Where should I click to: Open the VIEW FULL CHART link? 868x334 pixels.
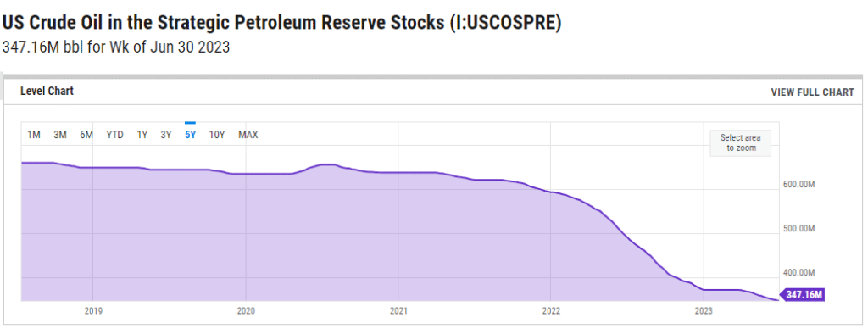click(812, 92)
